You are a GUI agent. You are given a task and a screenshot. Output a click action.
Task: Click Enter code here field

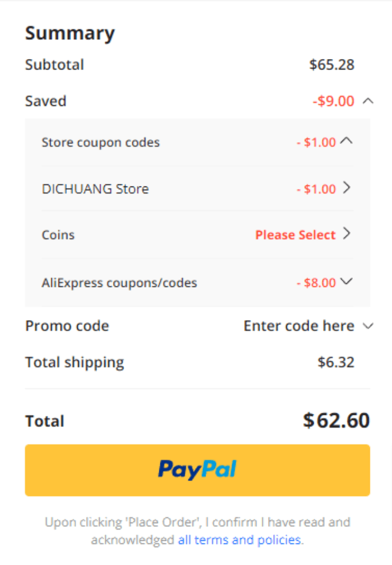pos(299,326)
